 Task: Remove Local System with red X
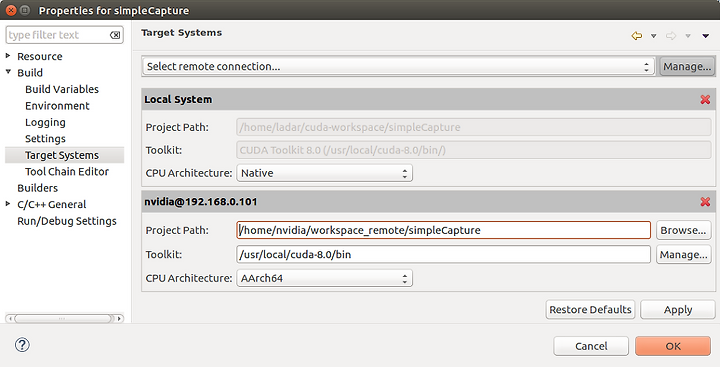coord(705,99)
